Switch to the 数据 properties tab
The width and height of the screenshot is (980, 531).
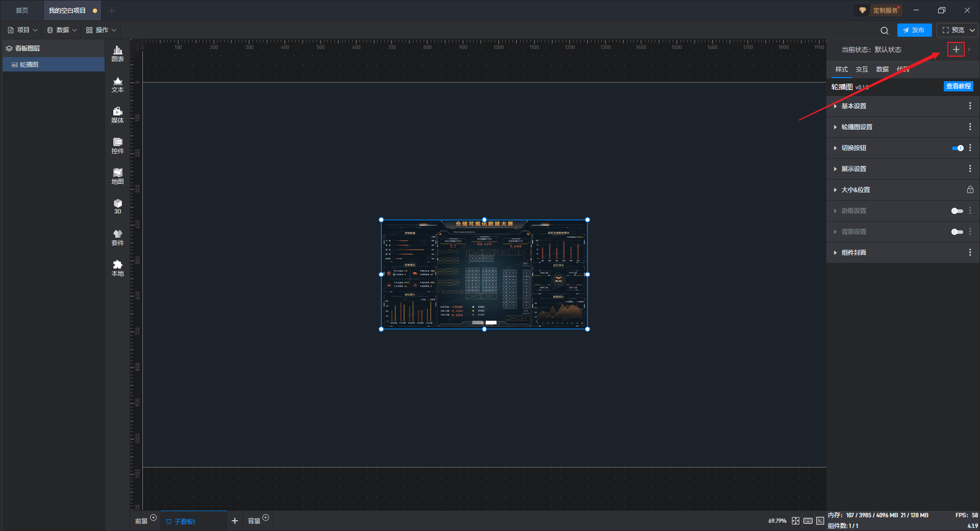point(883,69)
